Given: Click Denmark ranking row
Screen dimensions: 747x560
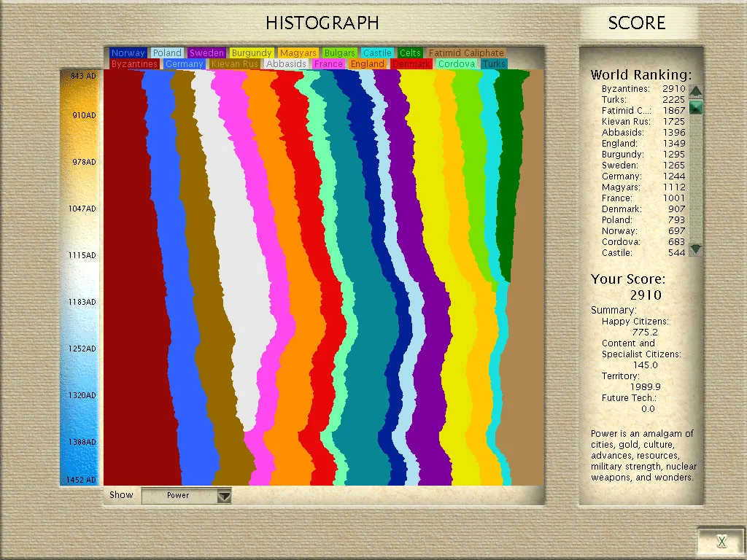Looking at the screenshot, I should 643,209.
